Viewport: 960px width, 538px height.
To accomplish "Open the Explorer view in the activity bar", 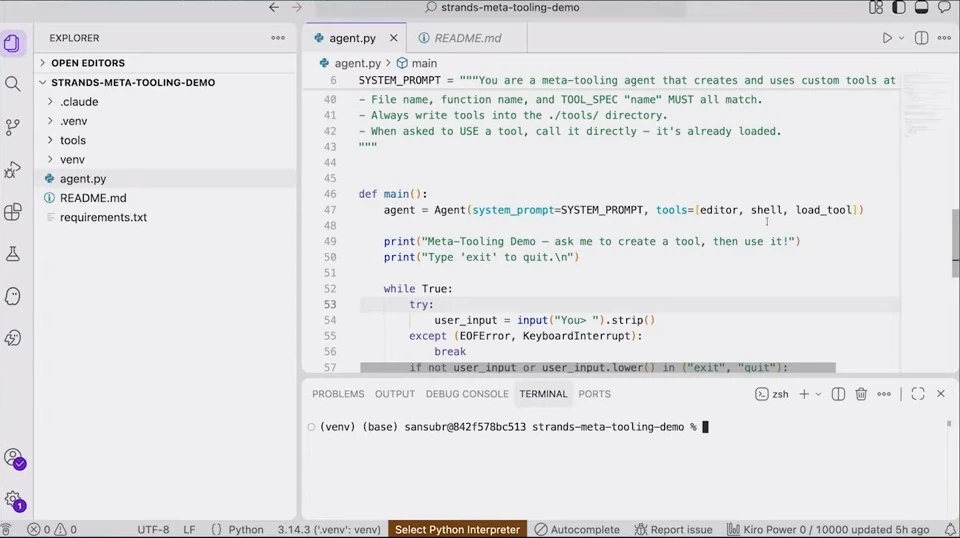I will pos(12,43).
